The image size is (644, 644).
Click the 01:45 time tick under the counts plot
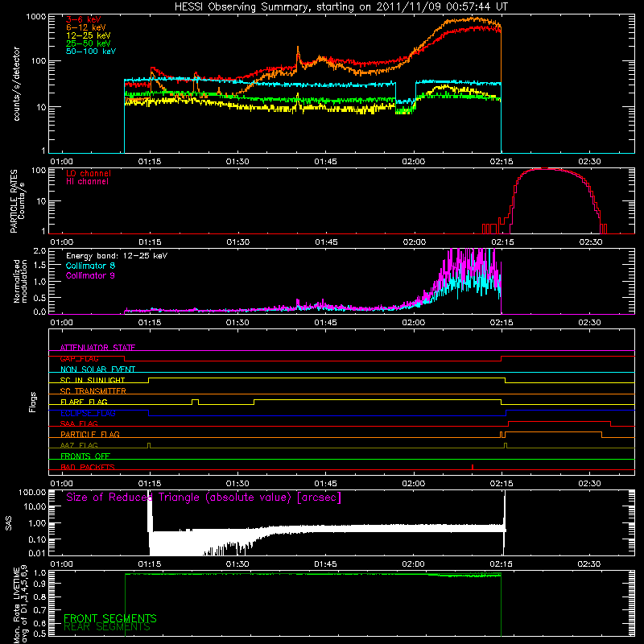[326, 162]
